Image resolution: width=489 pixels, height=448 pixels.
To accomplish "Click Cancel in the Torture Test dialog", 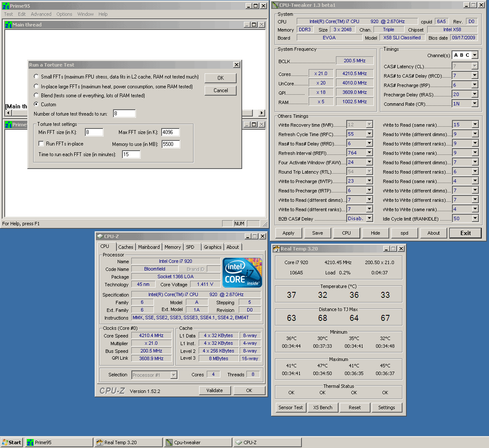I will [x=220, y=90].
